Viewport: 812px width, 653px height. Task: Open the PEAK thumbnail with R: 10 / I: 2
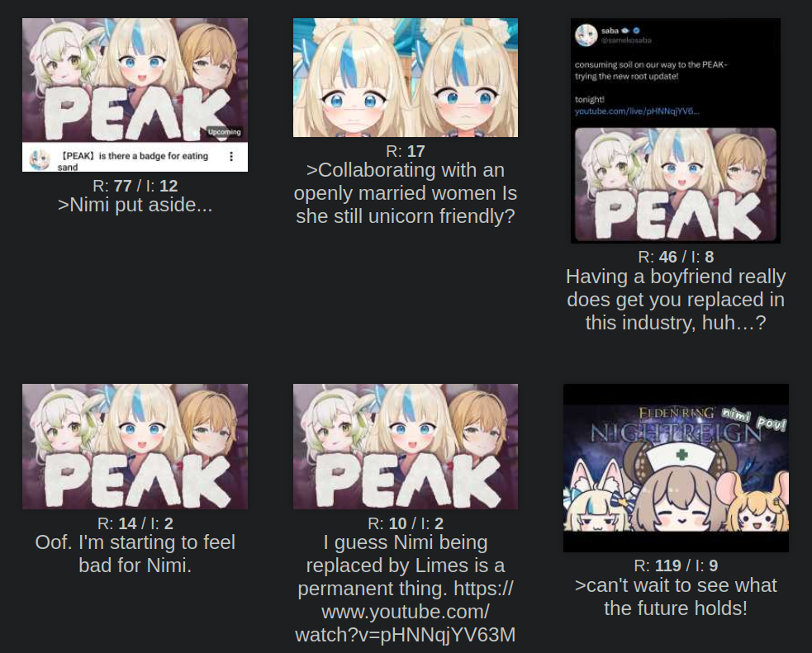pos(406,446)
